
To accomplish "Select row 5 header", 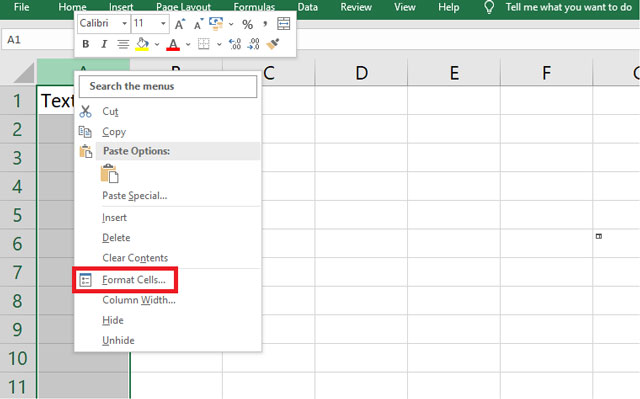I will point(18,215).
